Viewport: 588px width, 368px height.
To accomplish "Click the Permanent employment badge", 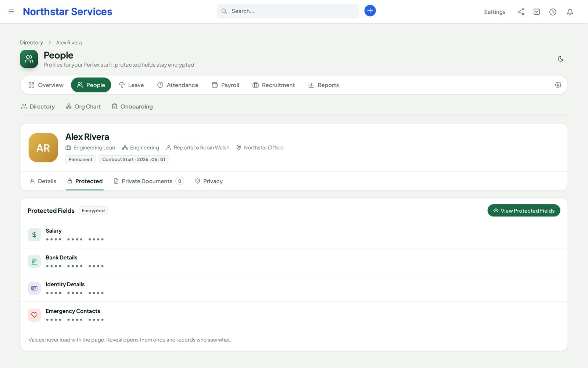I will (80, 159).
